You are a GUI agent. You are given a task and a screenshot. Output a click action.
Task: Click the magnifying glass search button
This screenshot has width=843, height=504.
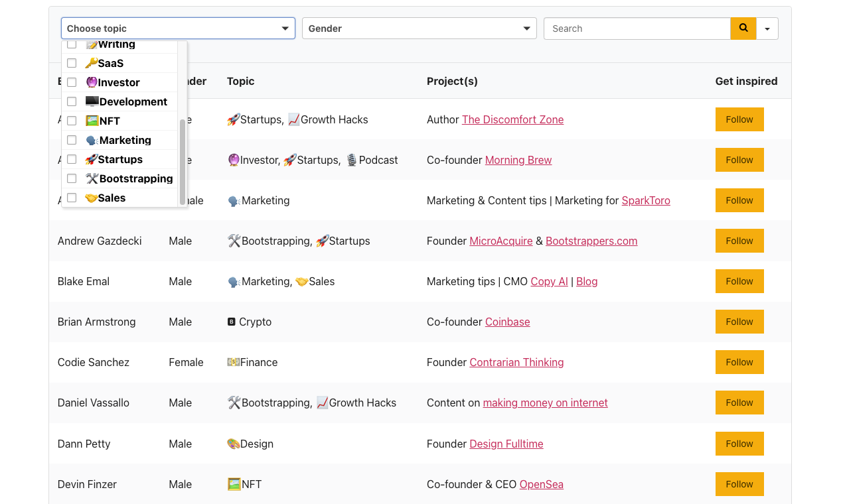tap(743, 29)
